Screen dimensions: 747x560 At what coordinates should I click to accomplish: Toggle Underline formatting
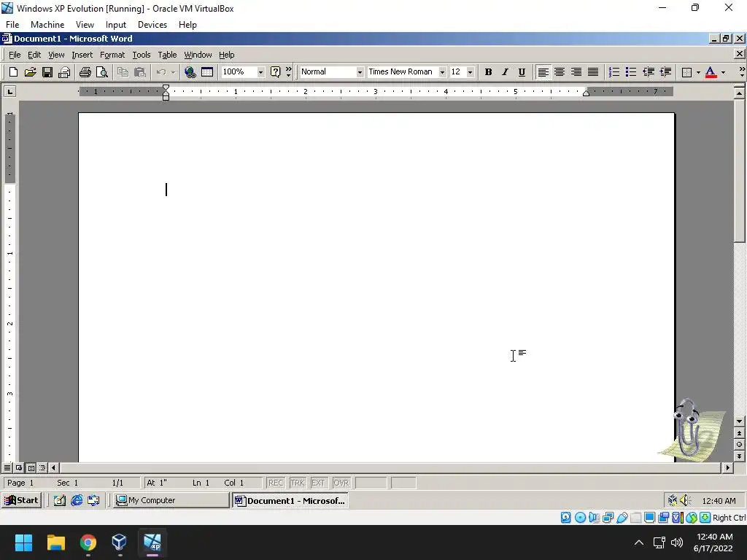522,72
